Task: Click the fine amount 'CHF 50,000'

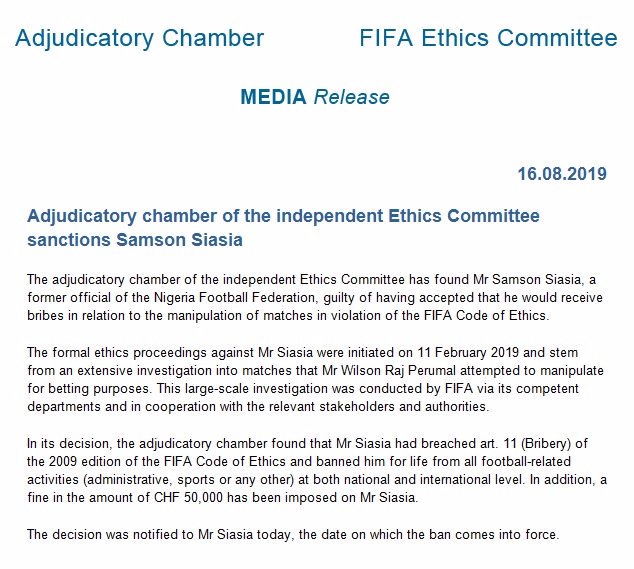Action: point(188,497)
